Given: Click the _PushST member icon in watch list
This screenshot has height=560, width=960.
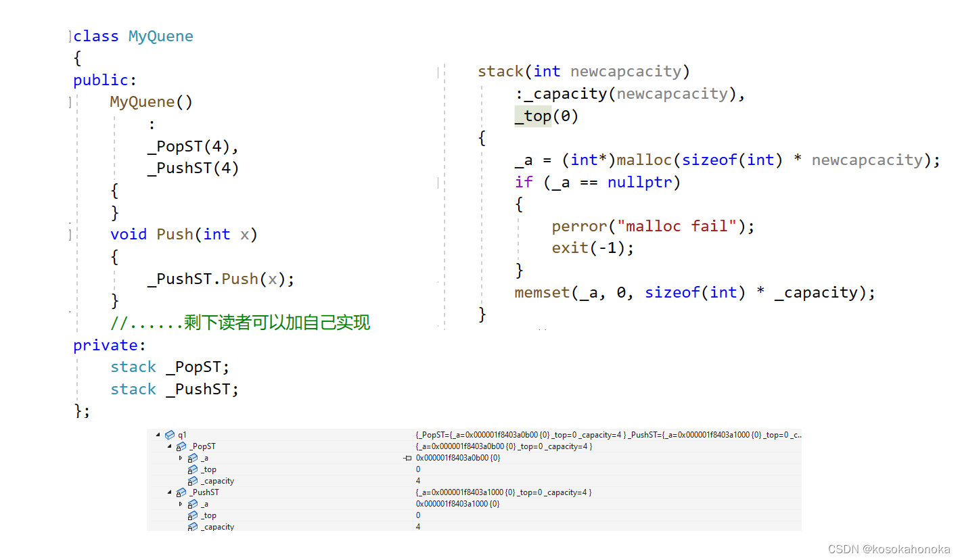Looking at the screenshot, I should 181,492.
